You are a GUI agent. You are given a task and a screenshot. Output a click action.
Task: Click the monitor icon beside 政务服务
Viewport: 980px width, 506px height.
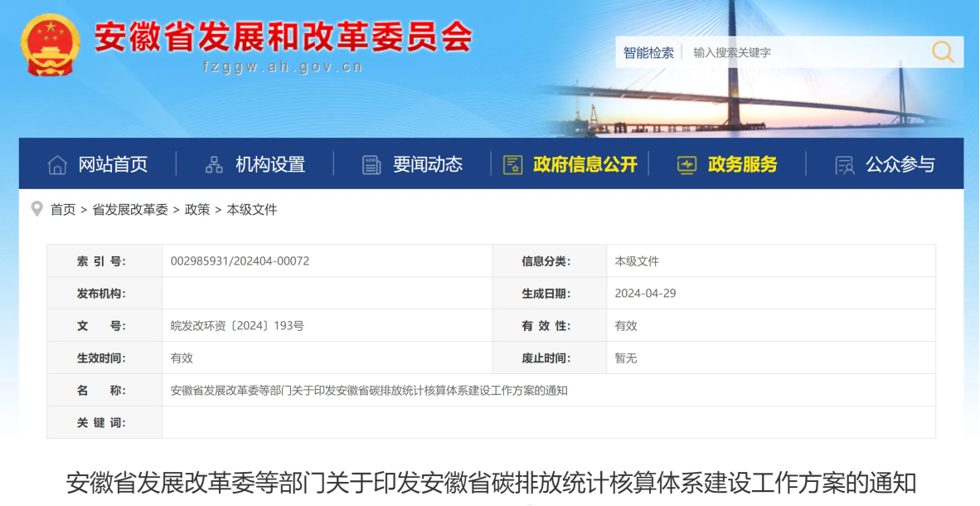(x=686, y=164)
